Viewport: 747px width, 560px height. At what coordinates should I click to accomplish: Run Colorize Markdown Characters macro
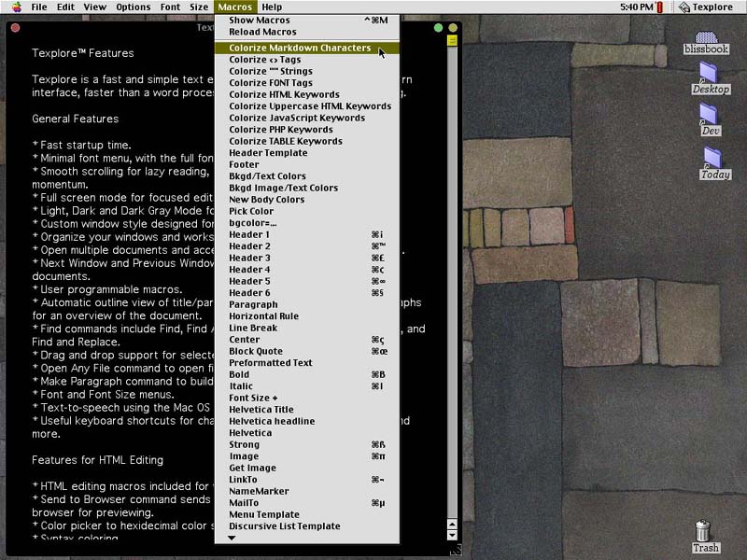(307, 48)
